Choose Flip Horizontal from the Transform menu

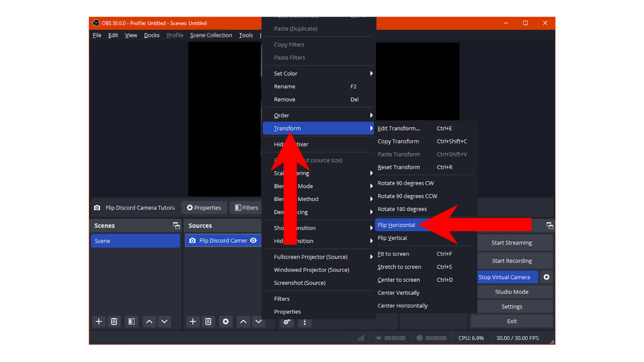pos(396,225)
